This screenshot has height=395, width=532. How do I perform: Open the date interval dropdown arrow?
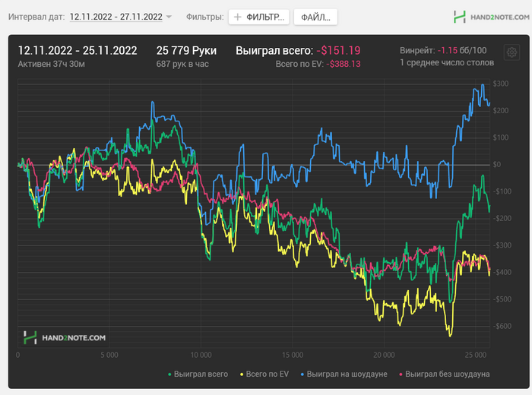click(x=169, y=17)
